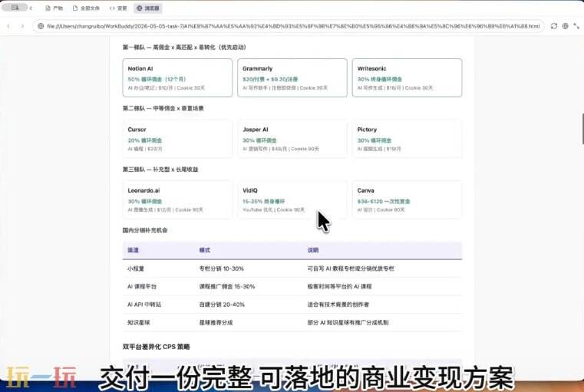
Task: Click the 第三梯队 section heading
Action: pos(160,170)
